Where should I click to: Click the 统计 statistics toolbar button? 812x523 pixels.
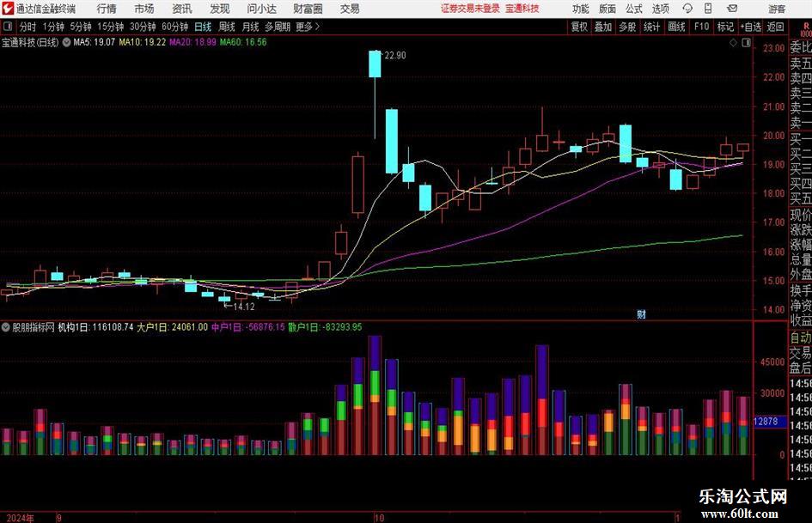pyautogui.click(x=651, y=27)
